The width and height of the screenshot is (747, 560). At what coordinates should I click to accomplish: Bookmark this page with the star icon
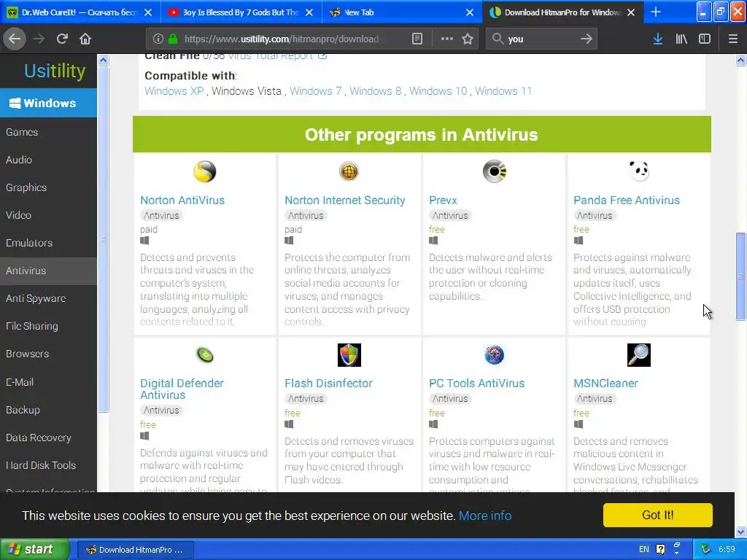[x=468, y=39]
